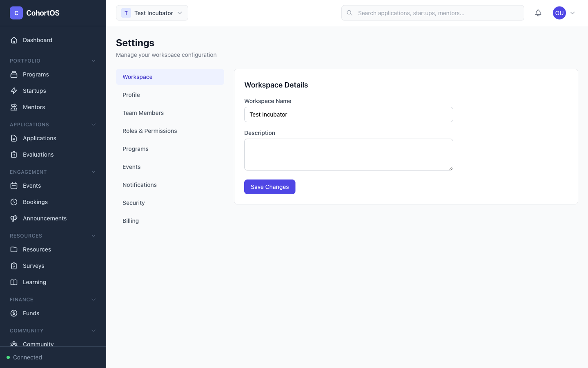Click inside the Workspace Name field

pyautogui.click(x=348, y=114)
